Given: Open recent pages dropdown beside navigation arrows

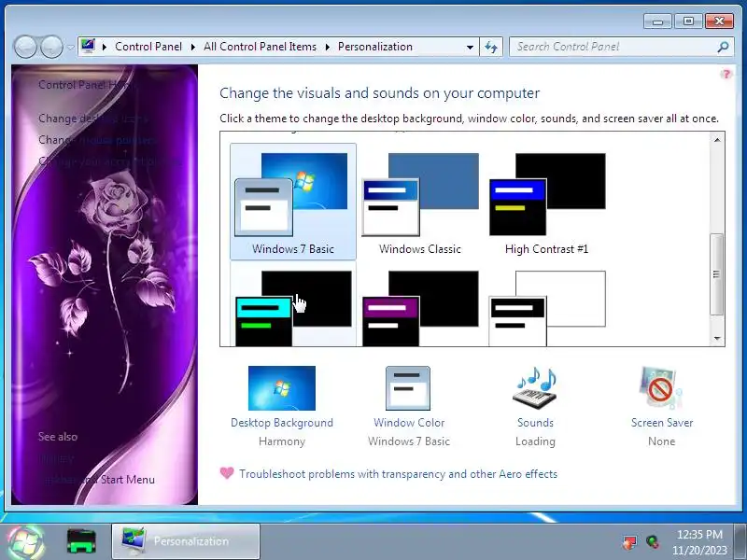Looking at the screenshot, I should coord(71,48).
